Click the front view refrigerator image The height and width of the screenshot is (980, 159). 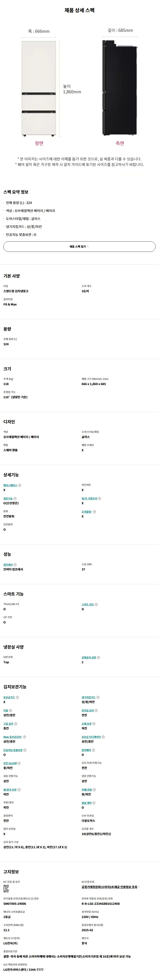(x=39, y=88)
